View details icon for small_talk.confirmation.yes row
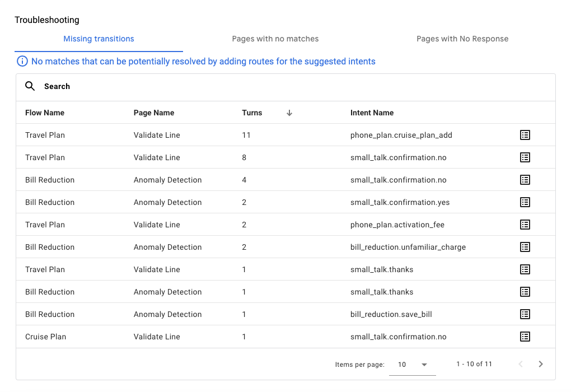The width and height of the screenshot is (571, 392). pos(525,202)
